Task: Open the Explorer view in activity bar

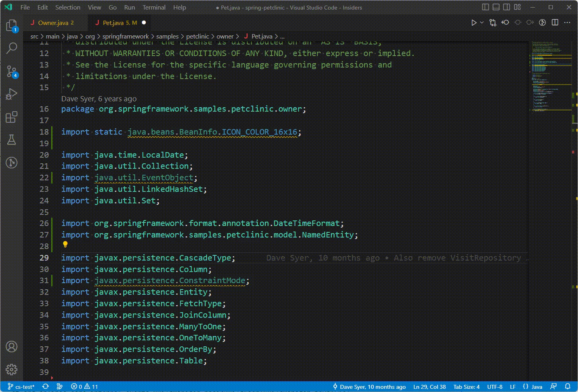Action: (12, 26)
